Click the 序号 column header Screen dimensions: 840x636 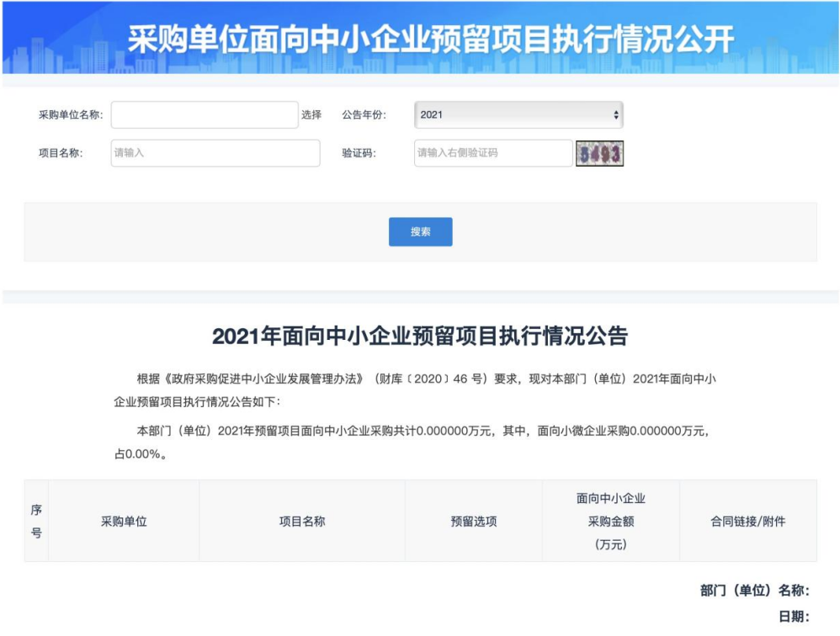point(36,521)
